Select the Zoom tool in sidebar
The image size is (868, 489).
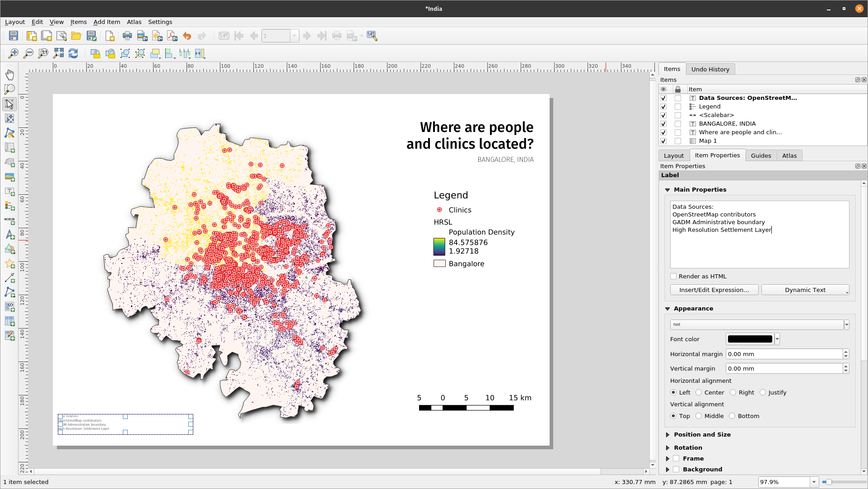click(x=9, y=89)
